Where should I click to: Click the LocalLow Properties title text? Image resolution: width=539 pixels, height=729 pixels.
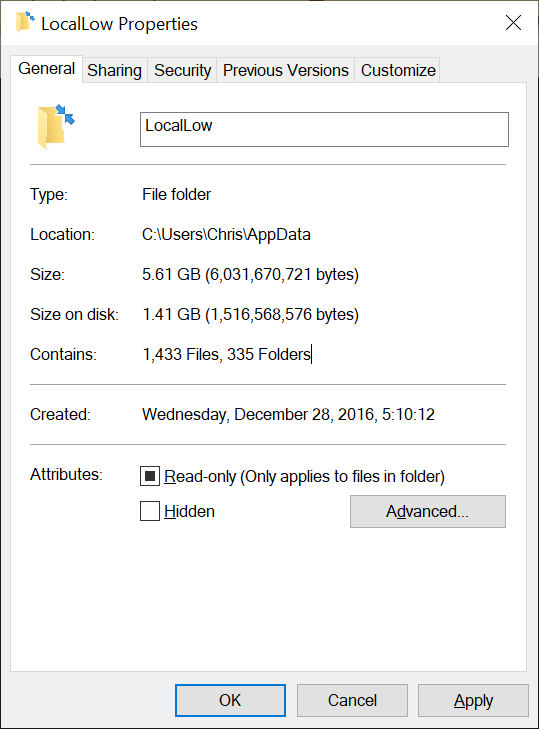(120, 24)
